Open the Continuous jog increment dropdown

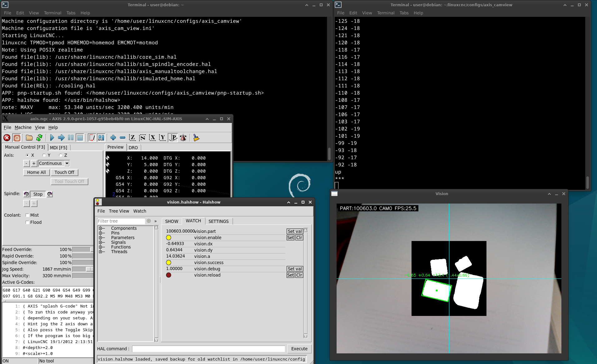[67, 163]
